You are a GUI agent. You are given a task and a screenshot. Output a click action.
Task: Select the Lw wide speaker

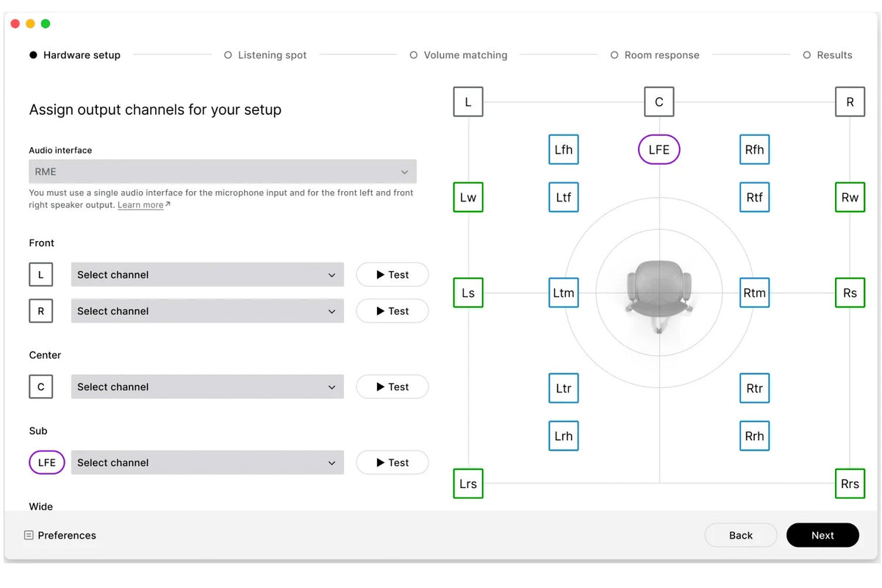468,198
